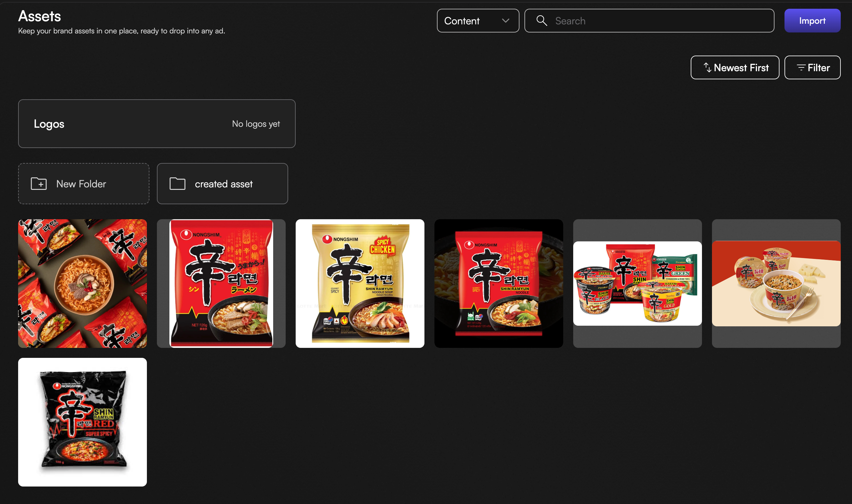Expand the Content dropdown chevron
The width and height of the screenshot is (852, 504).
pyautogui.click(x=505, y=21)
